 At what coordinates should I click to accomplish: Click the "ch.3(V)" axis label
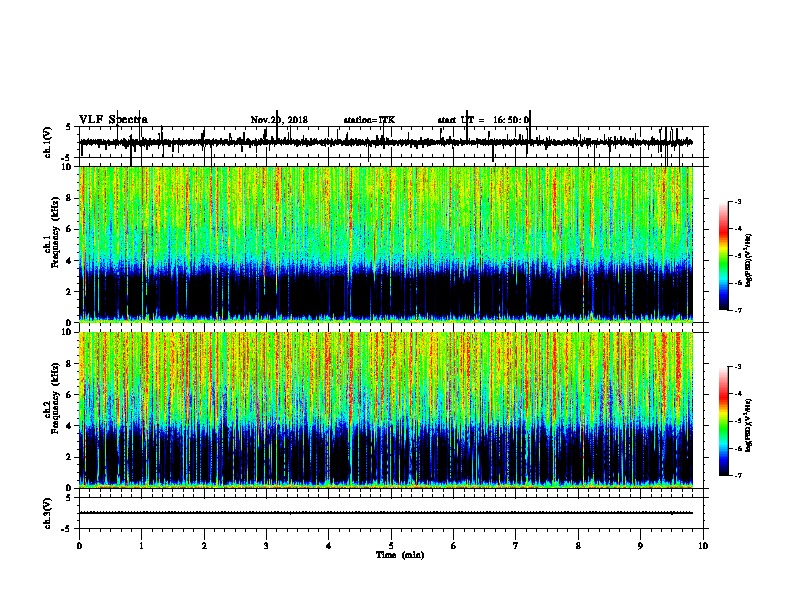point(48,513)
